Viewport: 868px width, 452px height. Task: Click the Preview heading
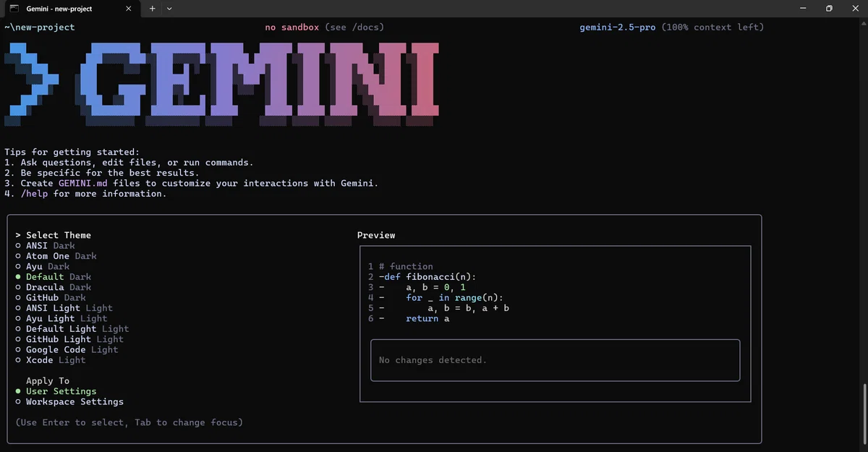coord(376,235)
